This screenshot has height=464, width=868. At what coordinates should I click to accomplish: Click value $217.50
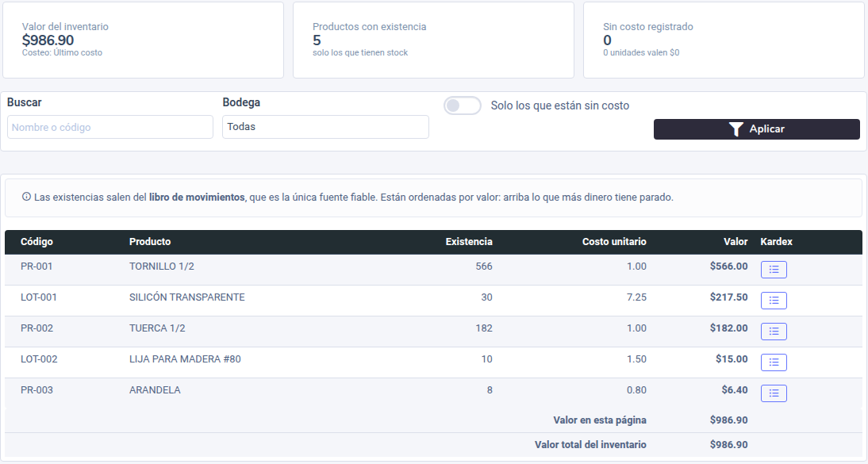coord(728,297)
